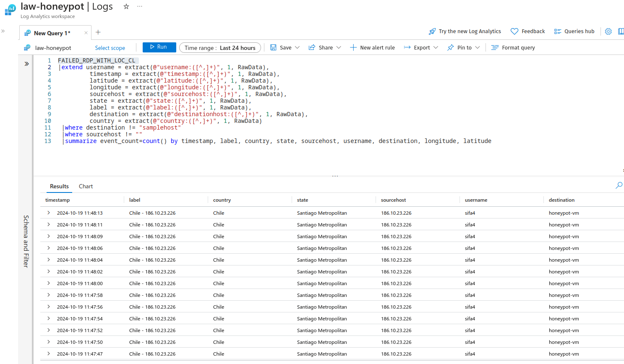Click the New alert rule plus icon

click(x=353, y=47)
